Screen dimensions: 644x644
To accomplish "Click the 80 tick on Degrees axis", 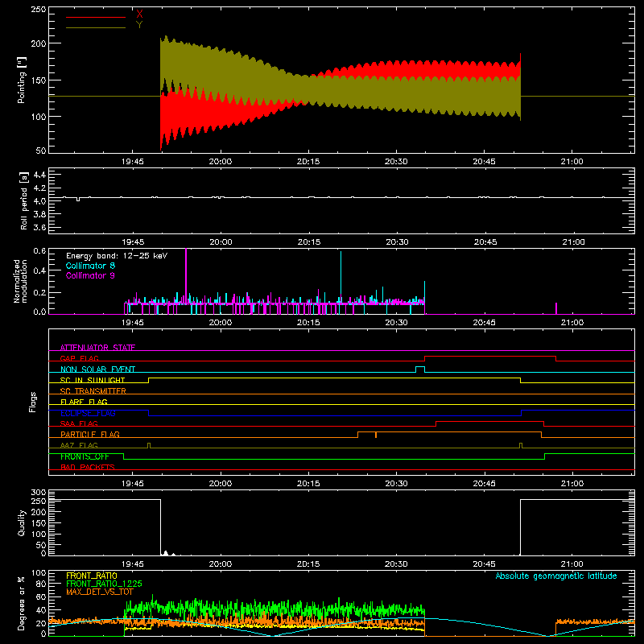I will point(41,584).
